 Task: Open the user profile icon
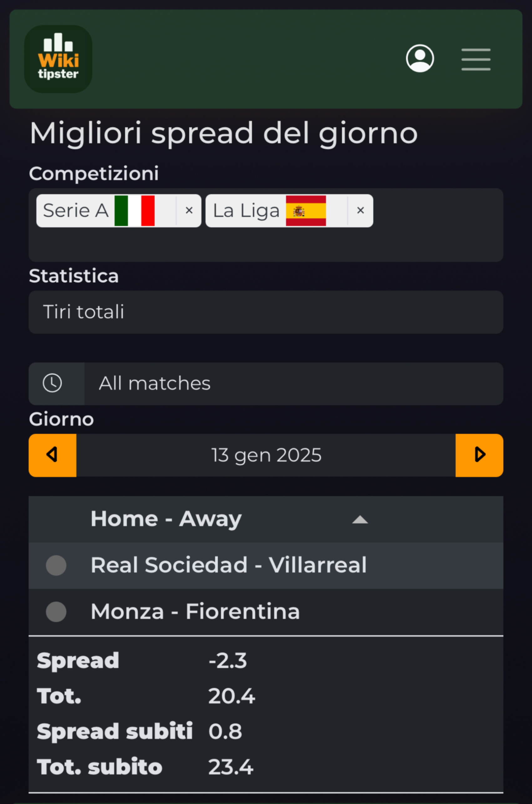point(420,58)
